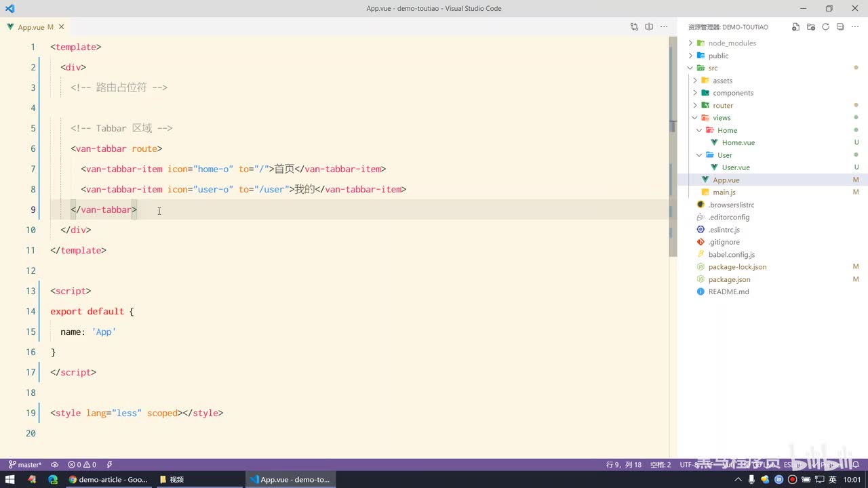Split the editor to the right

649,27
